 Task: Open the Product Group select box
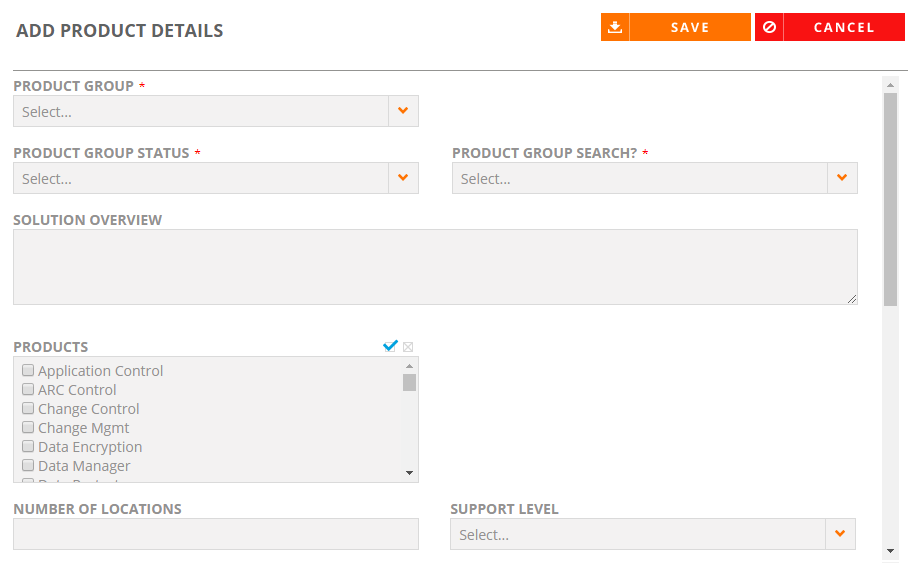tap(216, 111)
